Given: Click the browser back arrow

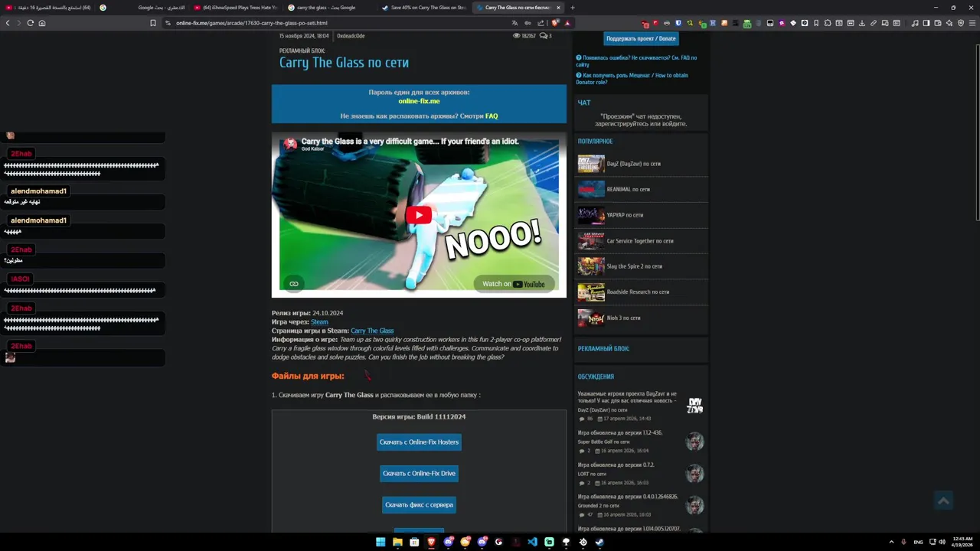Looking at the screenshot, I should click(x=8, y=23).
